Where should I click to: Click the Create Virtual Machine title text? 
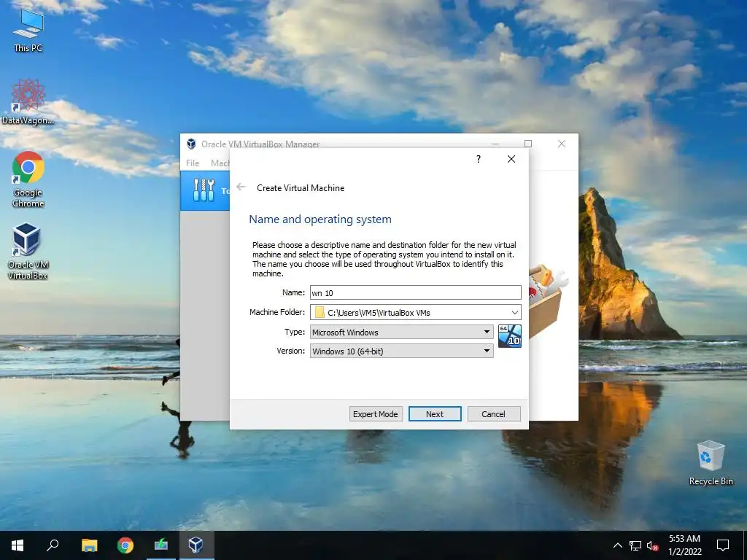point(301,187)
